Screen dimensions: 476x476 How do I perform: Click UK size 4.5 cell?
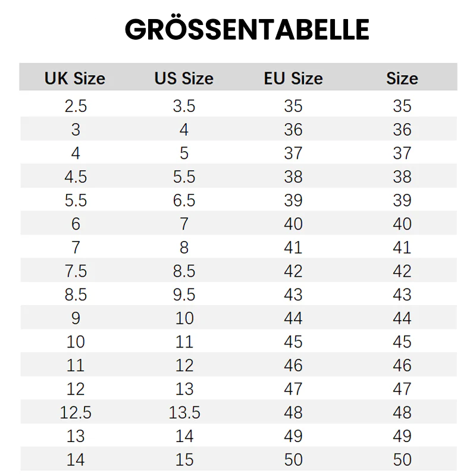[76, 177]
